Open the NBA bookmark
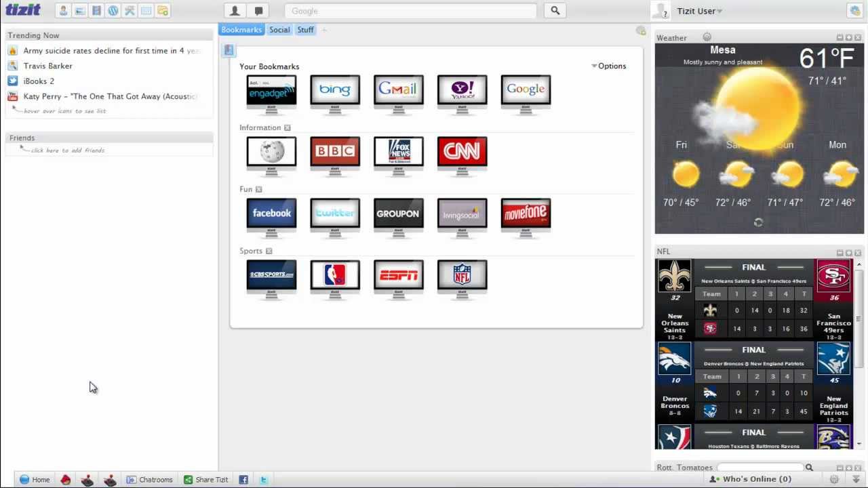Viewport: 868px width, 488px height. pyautogui.click(x=335, y=279)
